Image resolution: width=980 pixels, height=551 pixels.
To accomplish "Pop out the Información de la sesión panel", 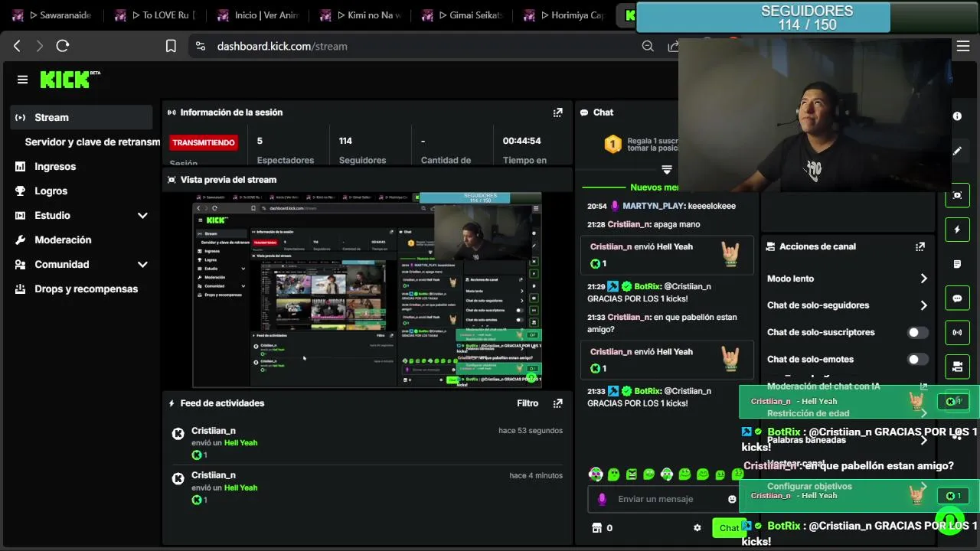I will coord(557,112).
